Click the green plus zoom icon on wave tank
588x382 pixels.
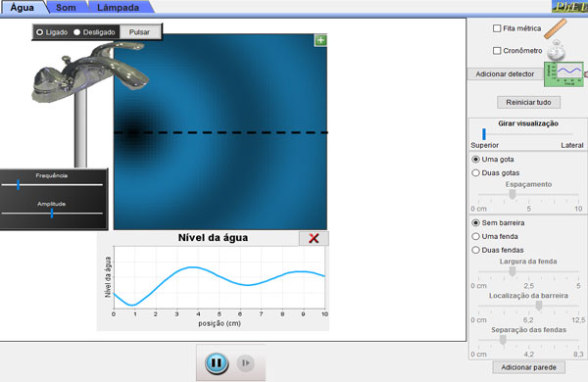tap(320, 40)
